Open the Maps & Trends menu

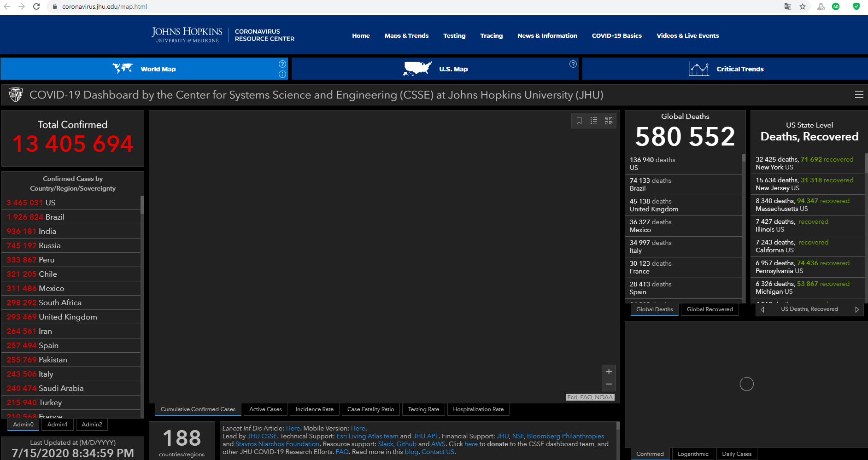406,36
